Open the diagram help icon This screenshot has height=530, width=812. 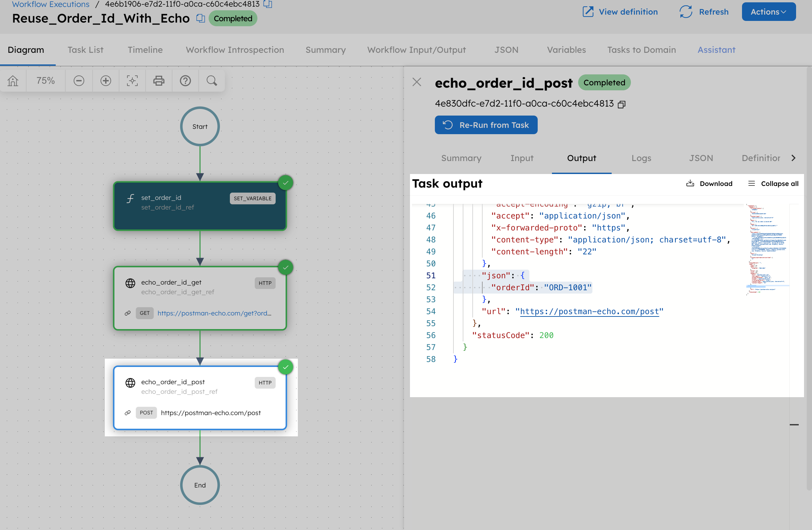coord(185,81)
